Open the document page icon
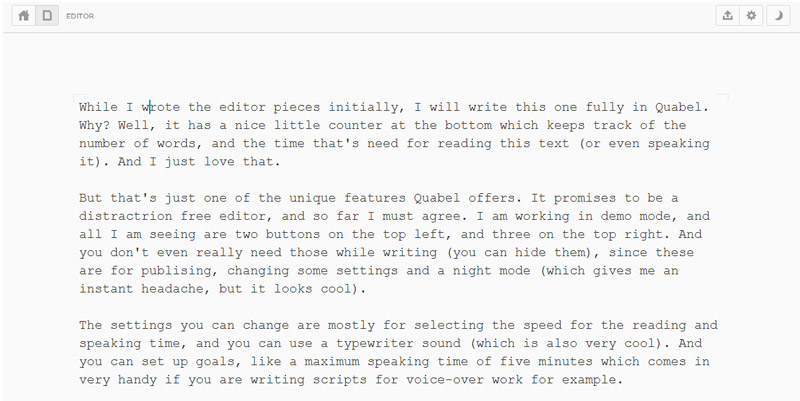Viewport: 800px width, 401px height. coord(46,16)
